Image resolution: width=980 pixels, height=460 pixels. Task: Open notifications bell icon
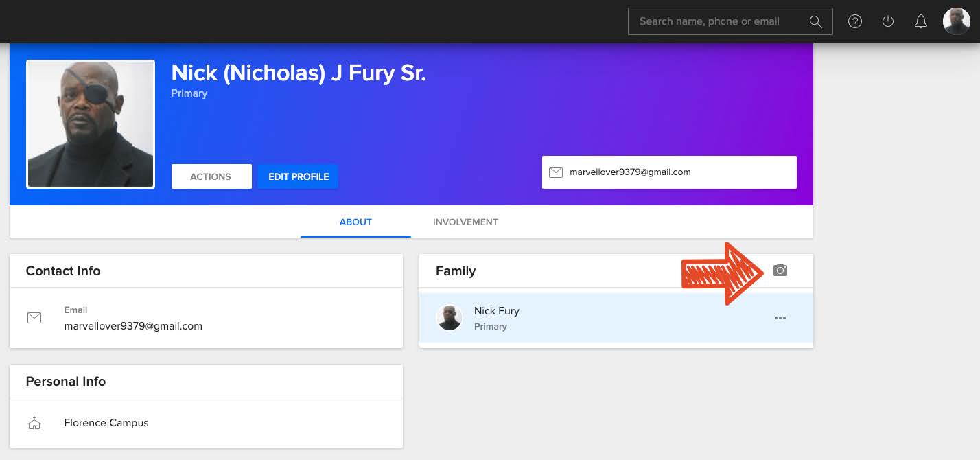point(921,21)
